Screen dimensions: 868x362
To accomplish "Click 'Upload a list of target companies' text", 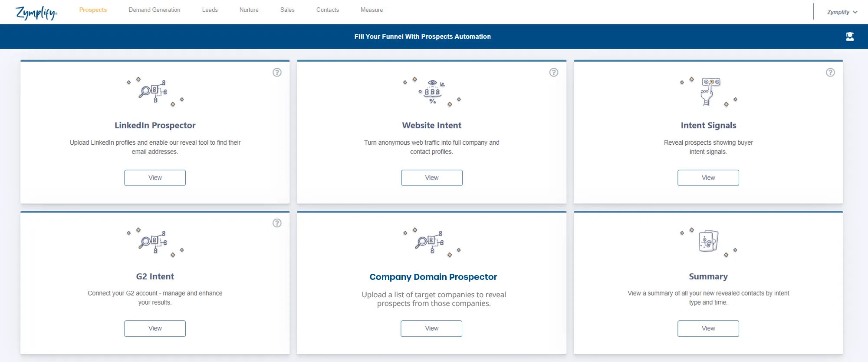I will (x=434, y=299).
